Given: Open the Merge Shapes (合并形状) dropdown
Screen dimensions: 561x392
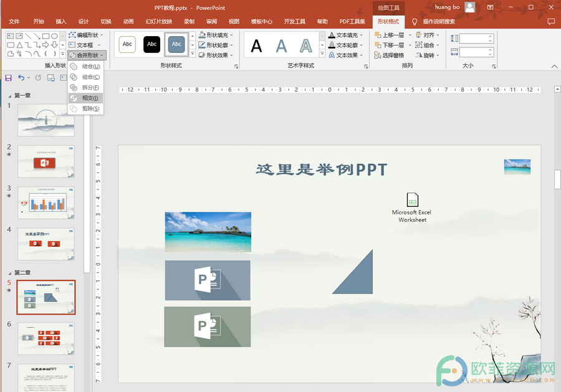Looking at the screenshot, I should [87, 55].
